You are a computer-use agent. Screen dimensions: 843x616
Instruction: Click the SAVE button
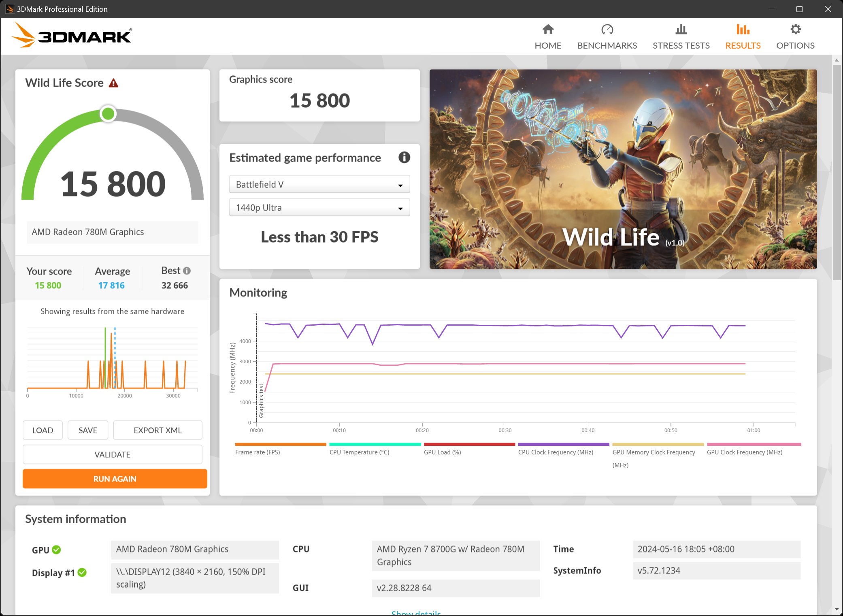pos(88,430)
